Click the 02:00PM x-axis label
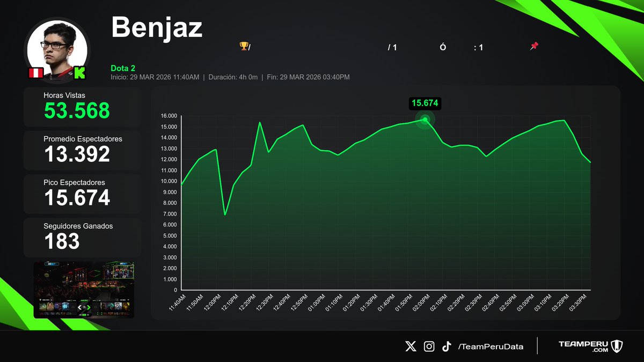 click(x=420, y=302)
